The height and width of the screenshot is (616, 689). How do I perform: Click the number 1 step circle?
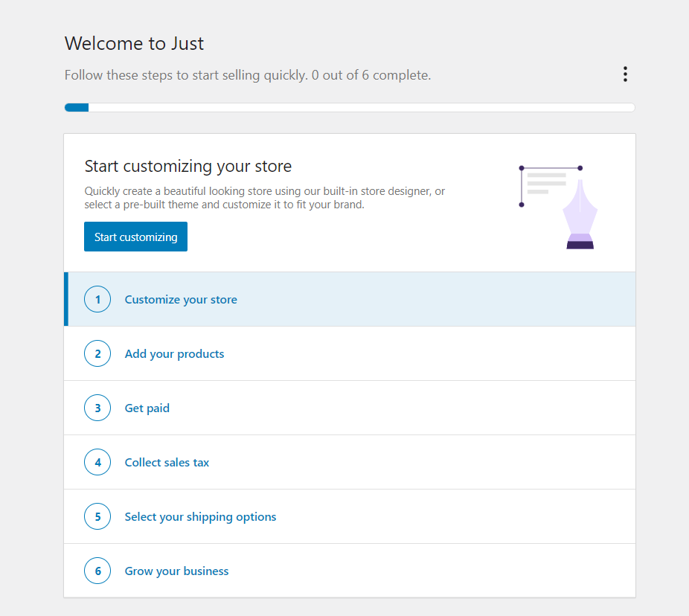click(x=97, y=300)
